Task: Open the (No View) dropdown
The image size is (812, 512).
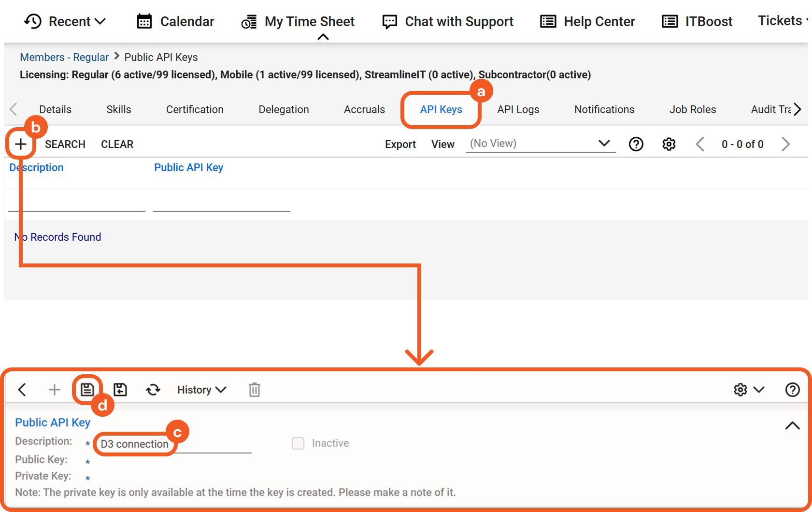Action: (x=540, y=144)
